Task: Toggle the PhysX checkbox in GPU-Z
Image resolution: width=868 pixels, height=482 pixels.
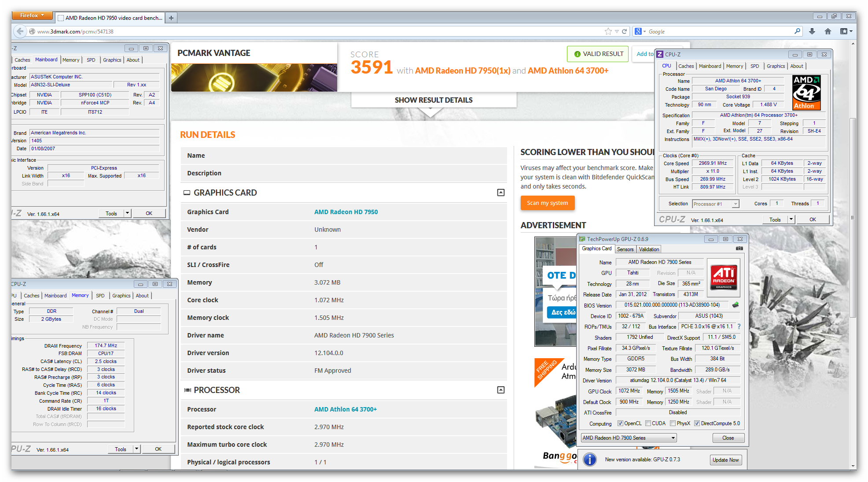Action: pyautogui.click(x=673, y=423)
